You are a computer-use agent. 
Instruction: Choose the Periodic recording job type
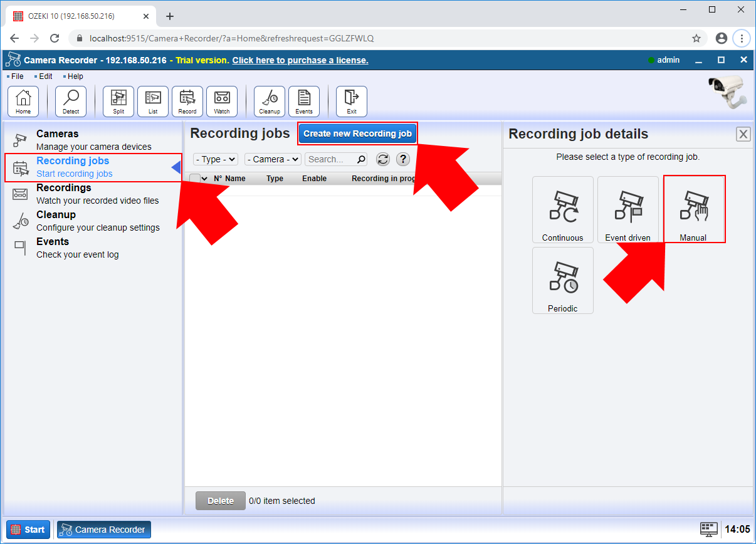click(563, 281)
